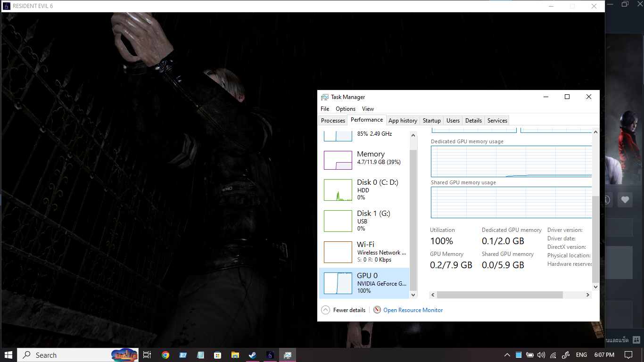This screenshot has height=362, width=644.
Task: Click the Dedicated GPU memory 0.1/2.0 GB value
Action: [503, 241]
